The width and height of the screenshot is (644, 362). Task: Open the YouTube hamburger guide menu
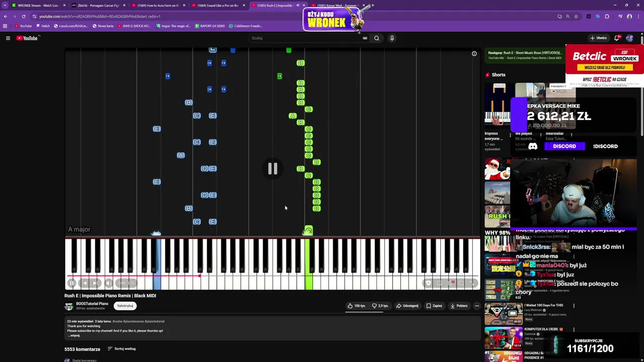(x=8, y=38)
